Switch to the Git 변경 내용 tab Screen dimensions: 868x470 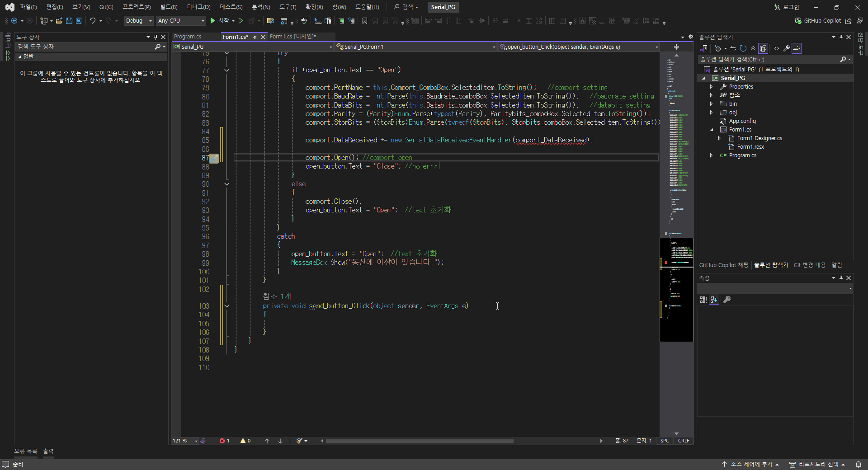(810, 265)
